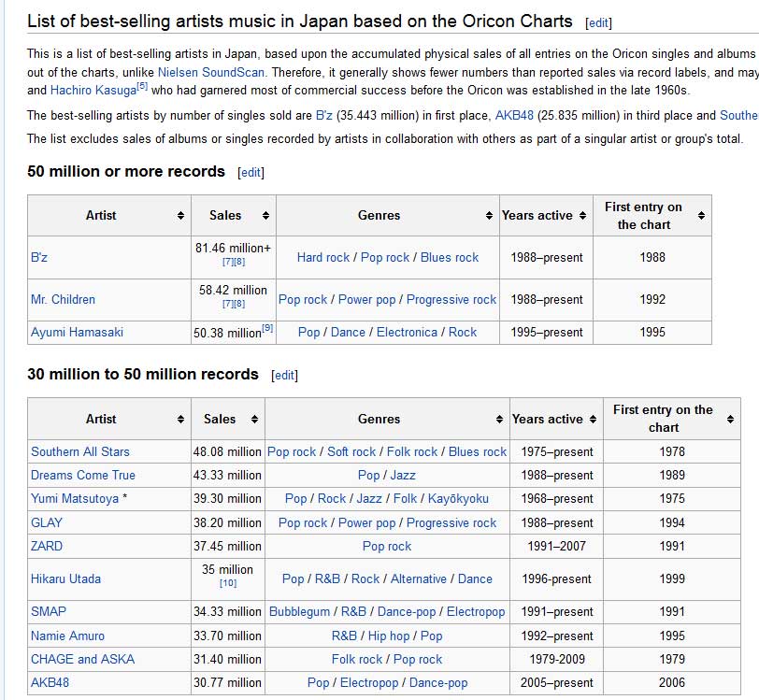
Task: Open AKB48 link in the intro paragraph
Action: click(514, 115)
